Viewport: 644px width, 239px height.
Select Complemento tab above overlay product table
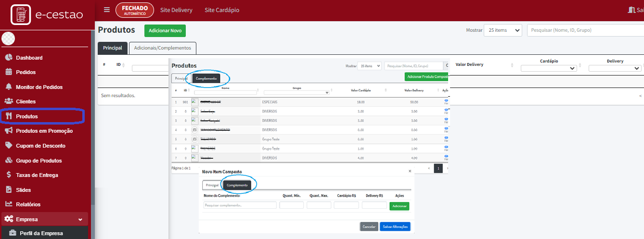206,78
